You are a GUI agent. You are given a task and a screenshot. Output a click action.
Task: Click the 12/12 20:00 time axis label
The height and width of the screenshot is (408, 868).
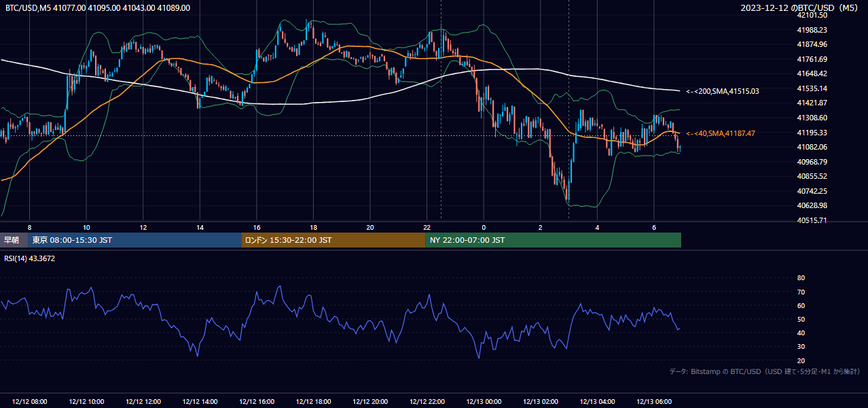click(370, 401)
